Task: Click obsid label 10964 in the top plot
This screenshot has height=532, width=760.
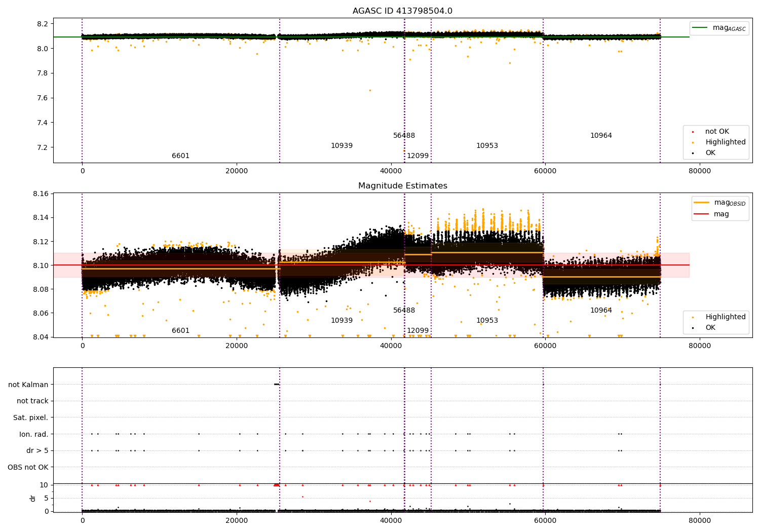Action: [x=601, y=136]
